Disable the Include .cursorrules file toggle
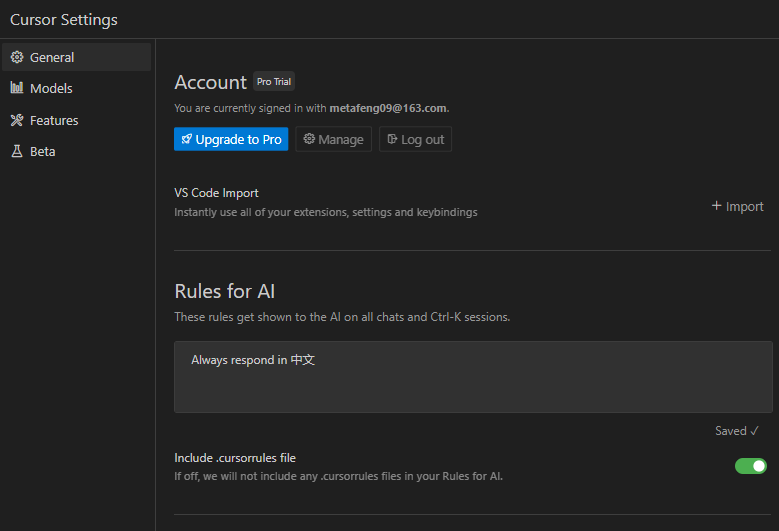Screen dimensions: 779x531 click(x=751, y=466)
